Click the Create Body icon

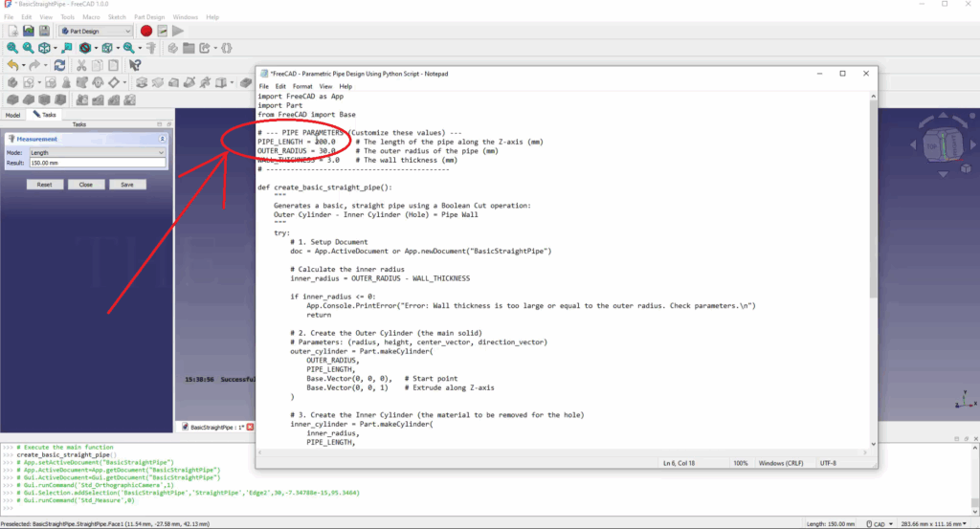(x=12, y=82)
